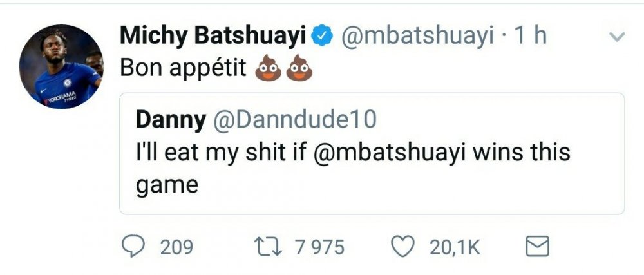View the 7 975 retweets count

(x=319, y=247)
